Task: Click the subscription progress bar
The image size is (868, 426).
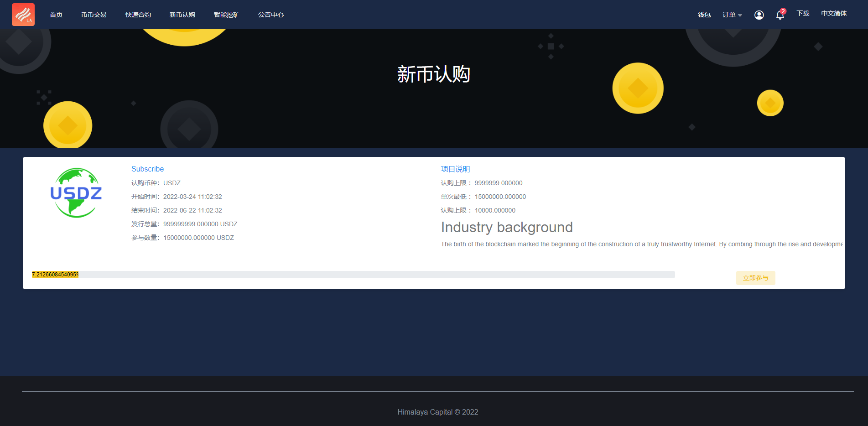Action: 353,274
